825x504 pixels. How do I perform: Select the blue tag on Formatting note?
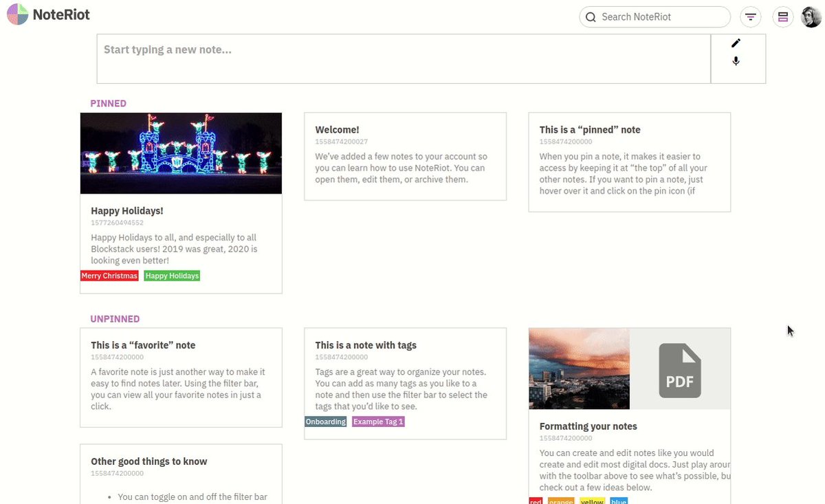point(619,501)
